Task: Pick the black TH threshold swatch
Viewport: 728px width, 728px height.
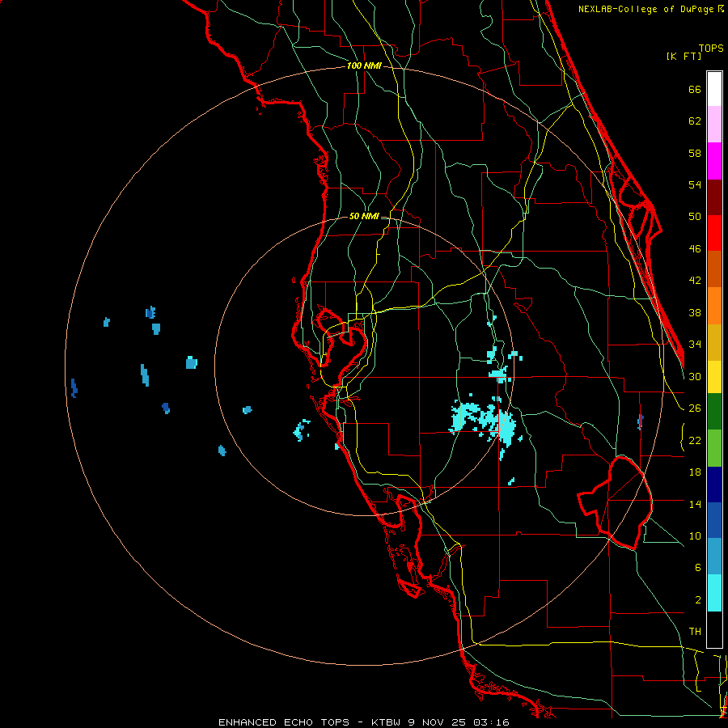Action: click(714, 629)
